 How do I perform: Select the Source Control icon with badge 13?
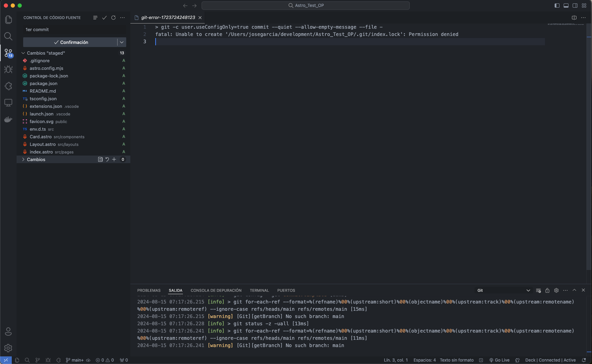(x=8, y=53)
